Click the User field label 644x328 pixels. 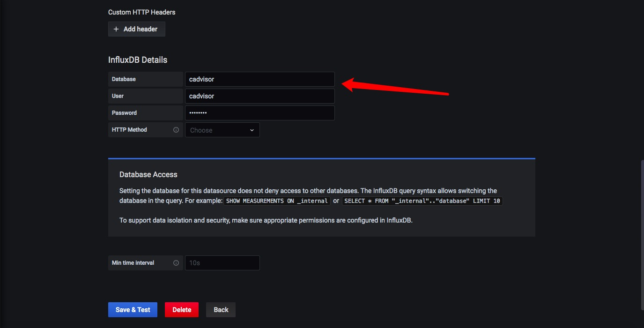(x=118, y=96)
